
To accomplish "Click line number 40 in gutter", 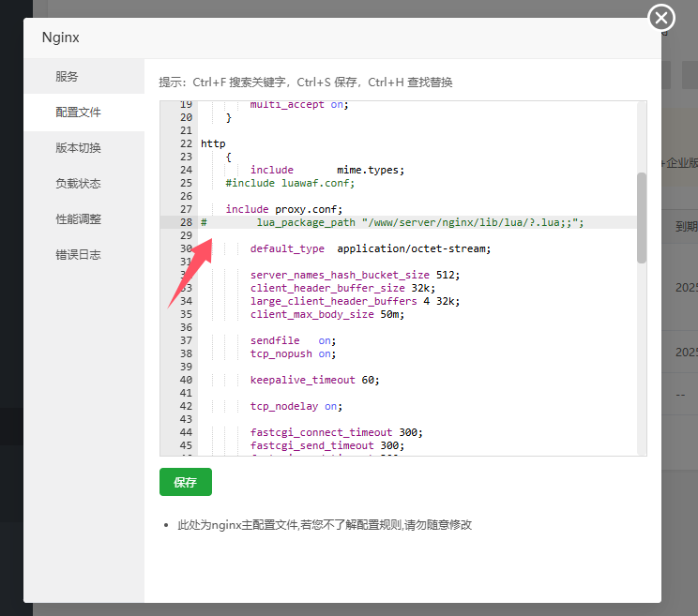I will 186,380.
